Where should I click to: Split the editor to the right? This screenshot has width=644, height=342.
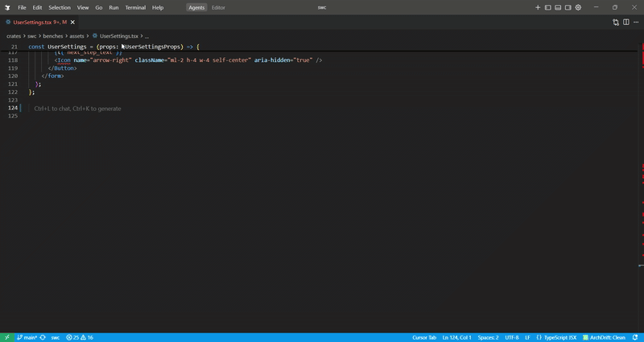click(626, 23)
